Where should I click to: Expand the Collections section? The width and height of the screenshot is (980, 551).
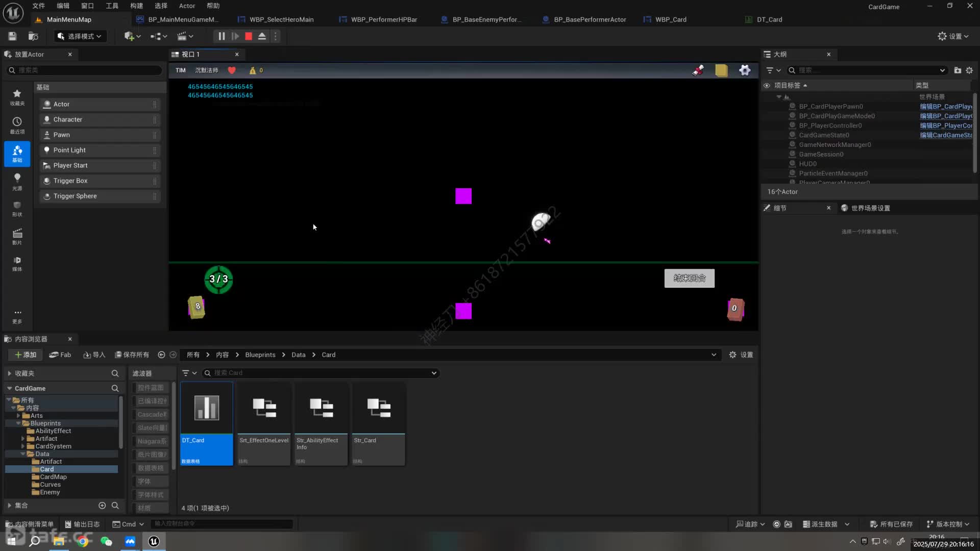[10, 506]
